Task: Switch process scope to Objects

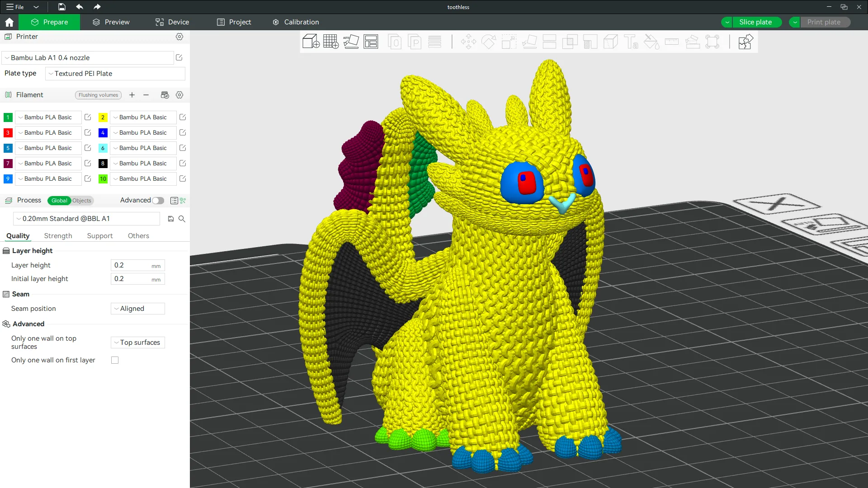Action: (82, 201)
